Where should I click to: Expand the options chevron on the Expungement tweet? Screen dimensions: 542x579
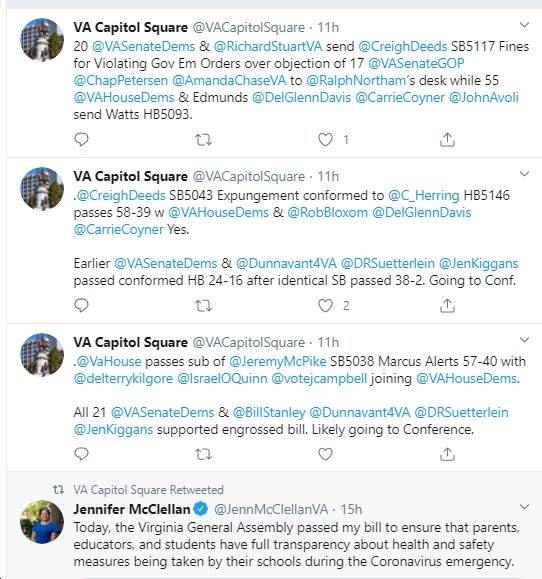click(524, 174)
